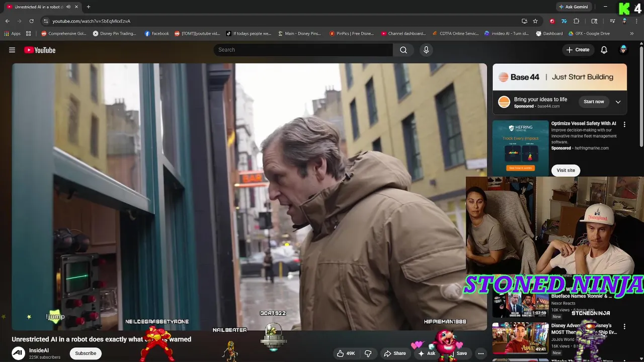The height and width of the screenshot is (362, 644).
Task: Start voice search with microphone icon
Action: point(426,50)
